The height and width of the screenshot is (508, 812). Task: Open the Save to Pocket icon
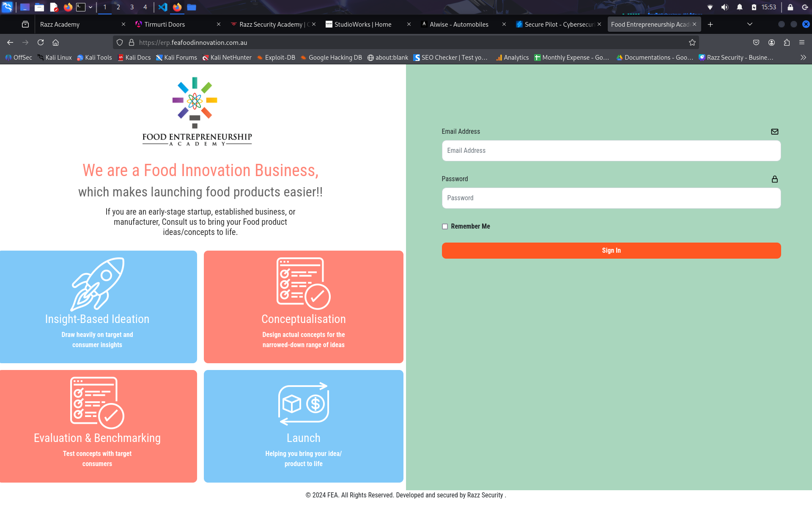[x=756, y=42]
